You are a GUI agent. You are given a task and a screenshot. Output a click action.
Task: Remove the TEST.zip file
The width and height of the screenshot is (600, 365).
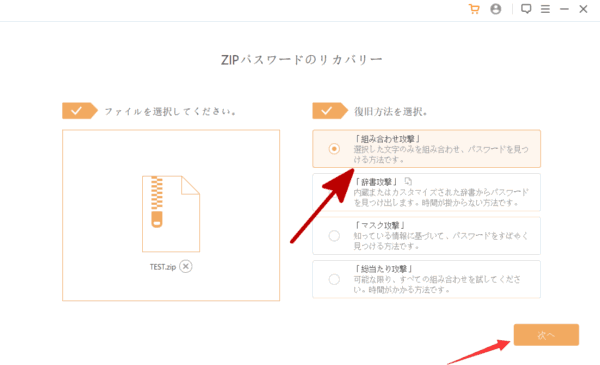(186, 266)
